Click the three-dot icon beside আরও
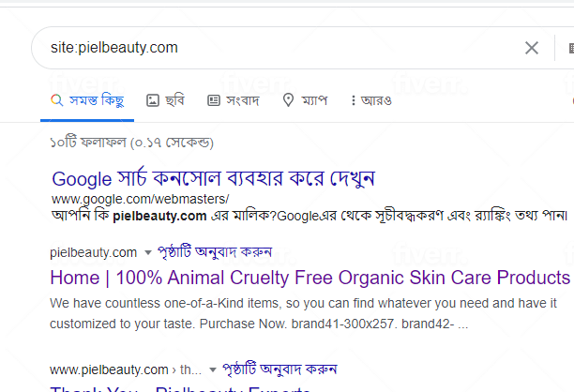Viewport: 574px width, 392px height. (354, 100)
